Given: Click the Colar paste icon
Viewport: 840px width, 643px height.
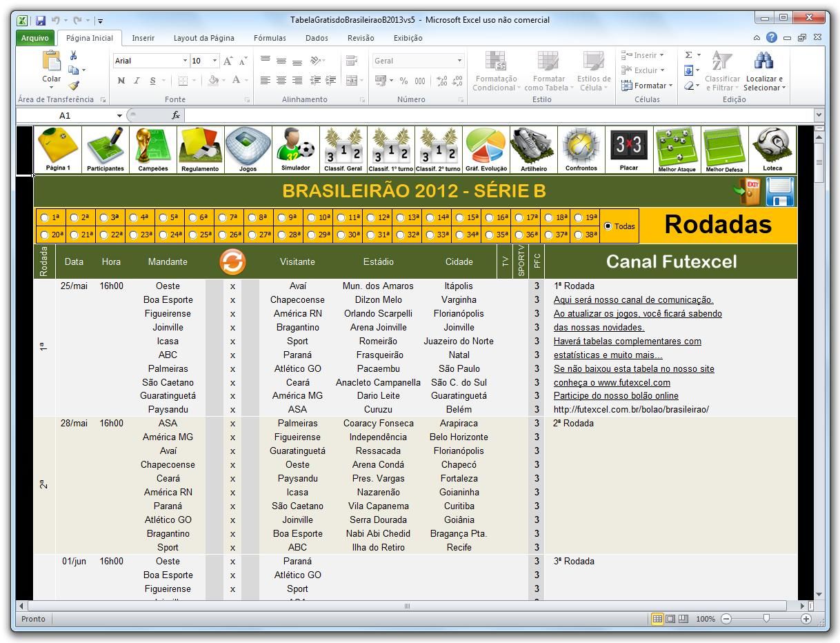Looking at the screenshot, I should coord(52,62).
